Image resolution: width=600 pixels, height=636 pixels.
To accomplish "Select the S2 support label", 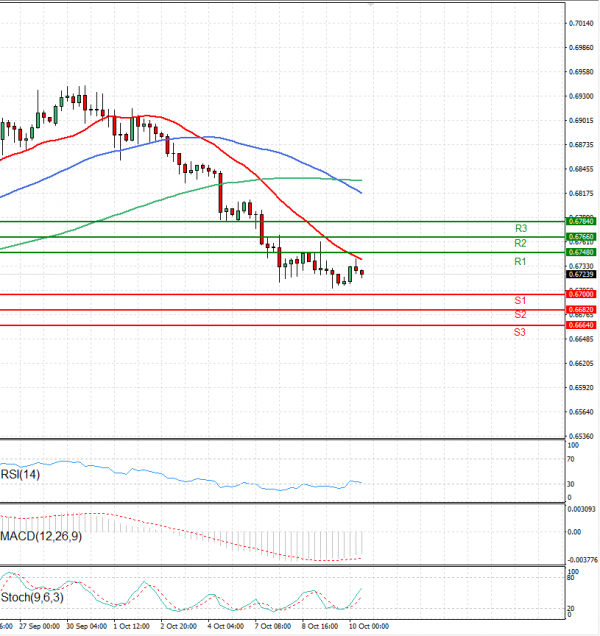I will [520, 315].
